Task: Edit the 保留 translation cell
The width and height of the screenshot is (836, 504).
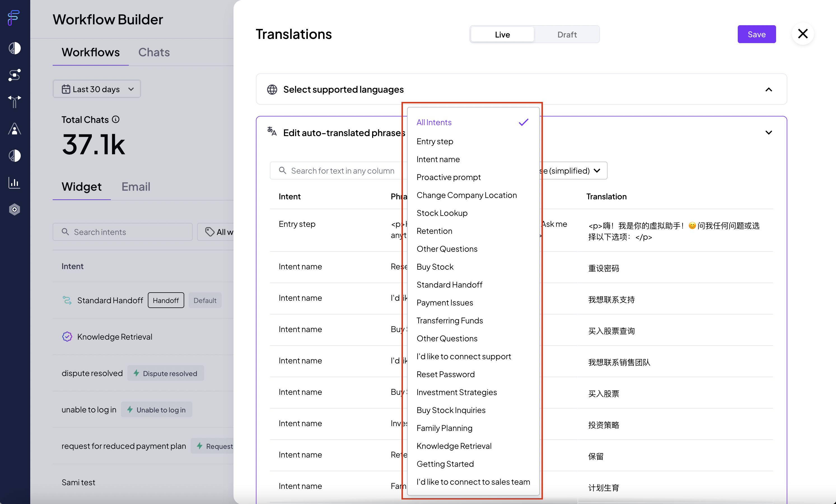Action: [x=675, y=456]
